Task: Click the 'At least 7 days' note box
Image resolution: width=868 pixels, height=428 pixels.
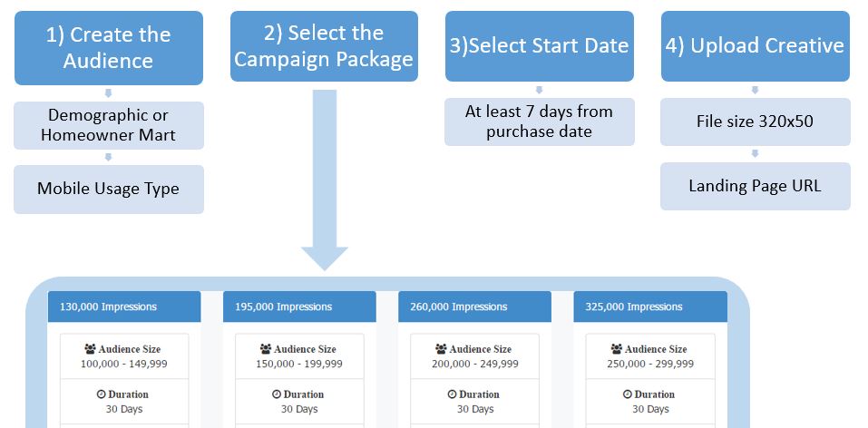Action: pos(539,122)
